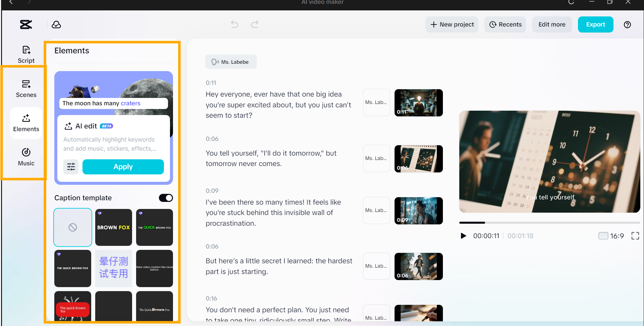This screenshot has width=644, height=326.
Task: Open Recents project list
Action: (x=505, y=24)
